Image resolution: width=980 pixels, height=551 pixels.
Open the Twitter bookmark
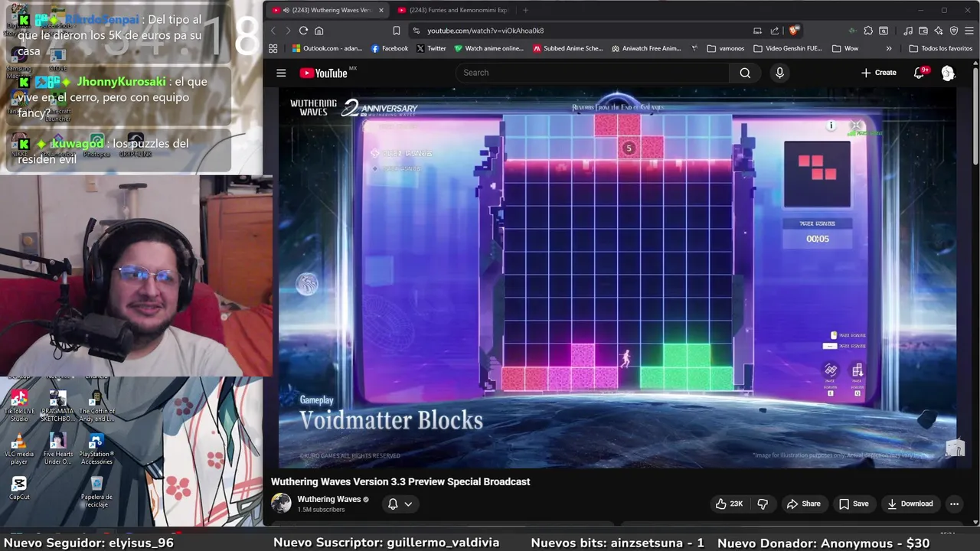coord(431,48)
